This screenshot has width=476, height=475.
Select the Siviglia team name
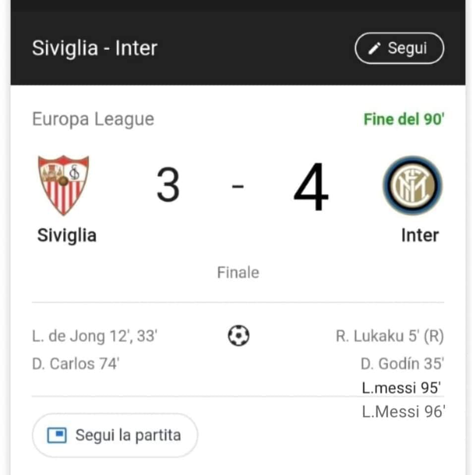tap(66, 235)
